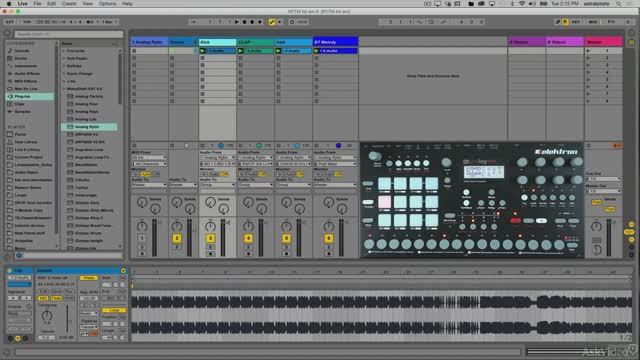Adjust Analog Rytm track Send A knob

[142, 202]
